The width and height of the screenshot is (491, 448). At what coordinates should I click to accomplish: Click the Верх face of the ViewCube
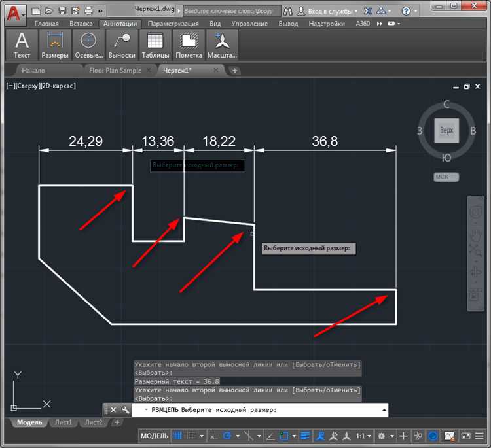446,130
